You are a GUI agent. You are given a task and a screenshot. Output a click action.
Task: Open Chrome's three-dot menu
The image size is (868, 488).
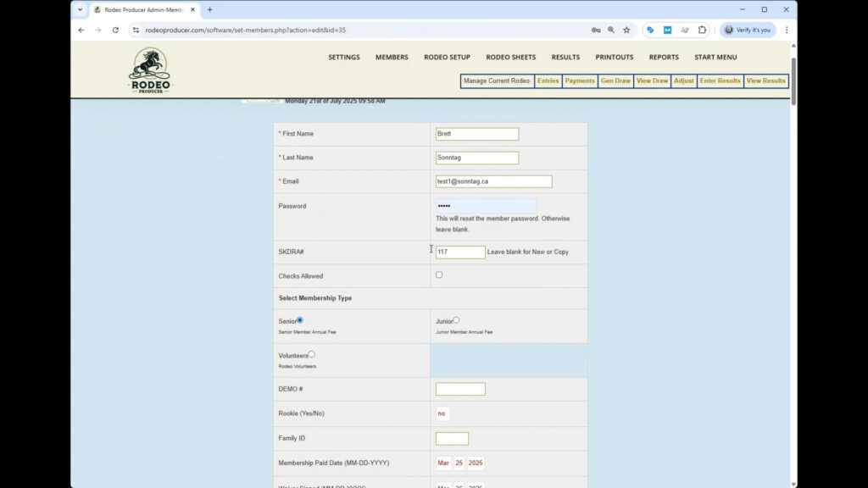pyautogui.click(x=786, y=30)
